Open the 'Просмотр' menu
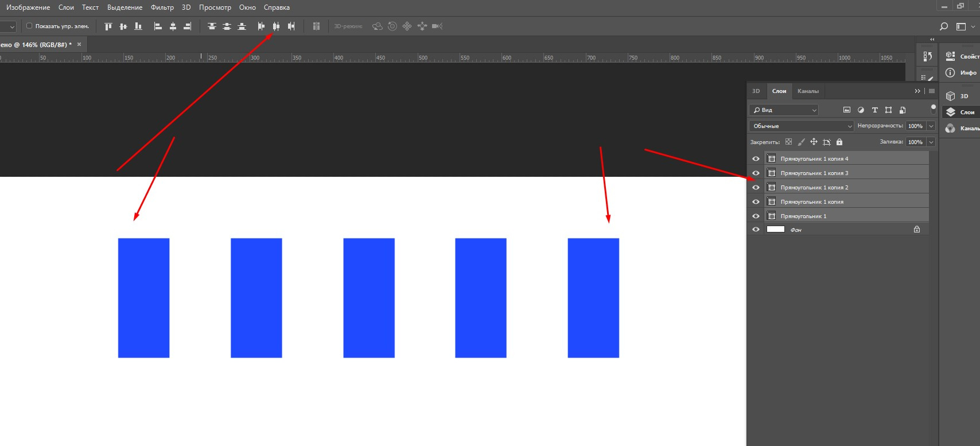Screen dimensions: 980x446 [215, 7]
